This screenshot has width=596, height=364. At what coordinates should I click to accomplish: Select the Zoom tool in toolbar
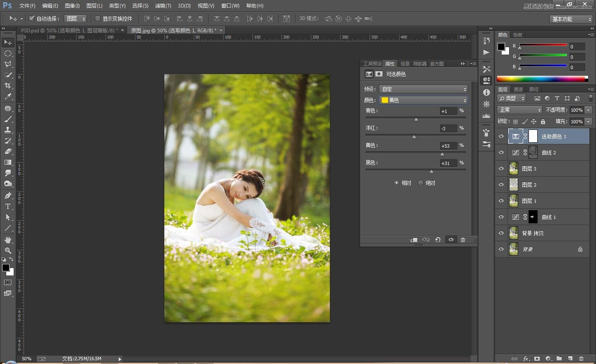pos(8,251)
